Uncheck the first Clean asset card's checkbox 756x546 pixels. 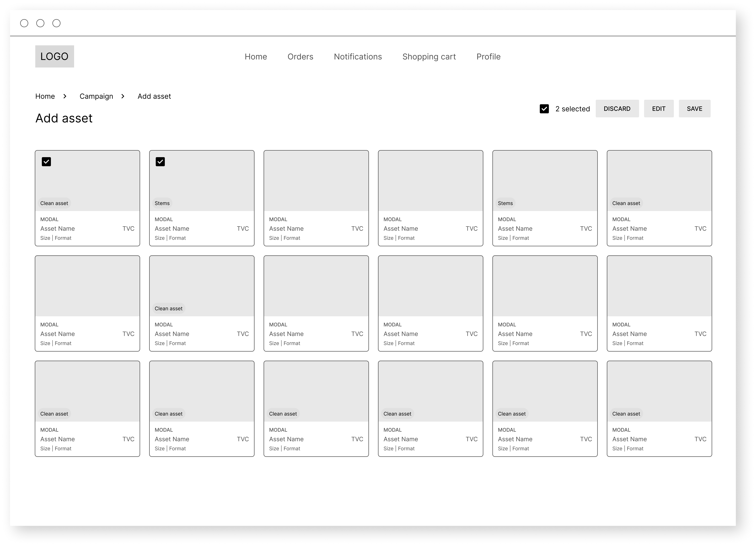46,162
